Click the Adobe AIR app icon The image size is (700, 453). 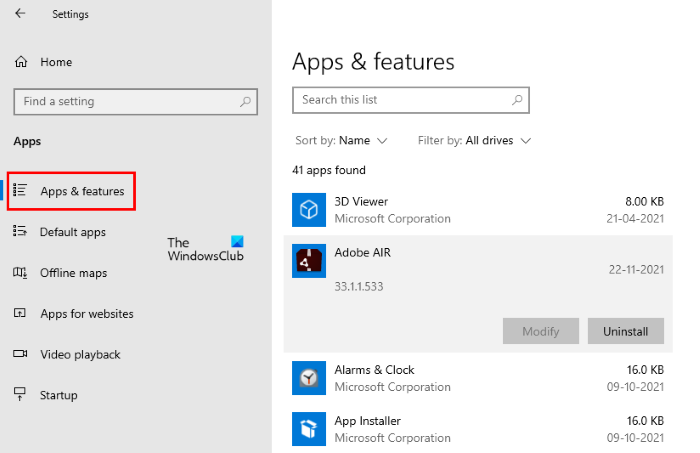308,261
